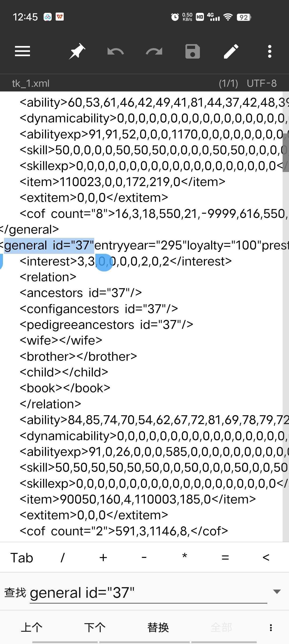Open the three-dot overflow menu
The height and width of the screenshot is (644, 289).
tap(270, 51)
